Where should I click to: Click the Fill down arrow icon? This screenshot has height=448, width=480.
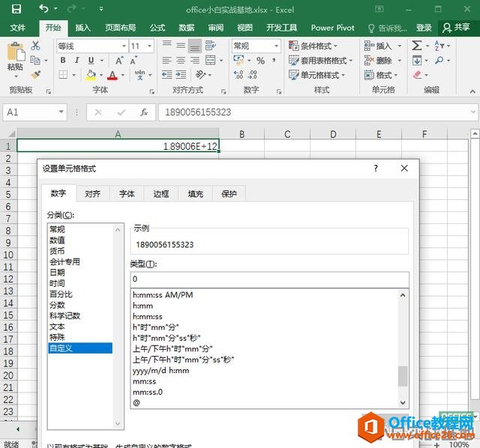[417, 60]
